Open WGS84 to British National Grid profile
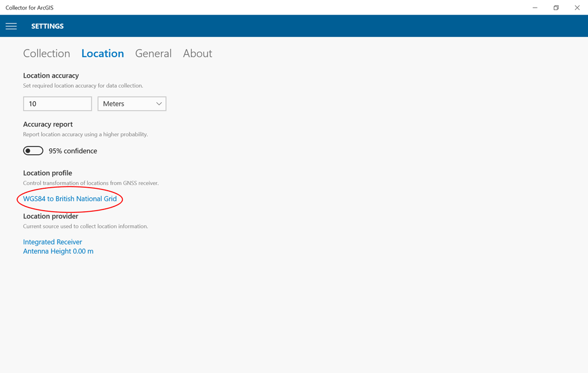Screen dimensions: 588x373 (x=70, y=199)
